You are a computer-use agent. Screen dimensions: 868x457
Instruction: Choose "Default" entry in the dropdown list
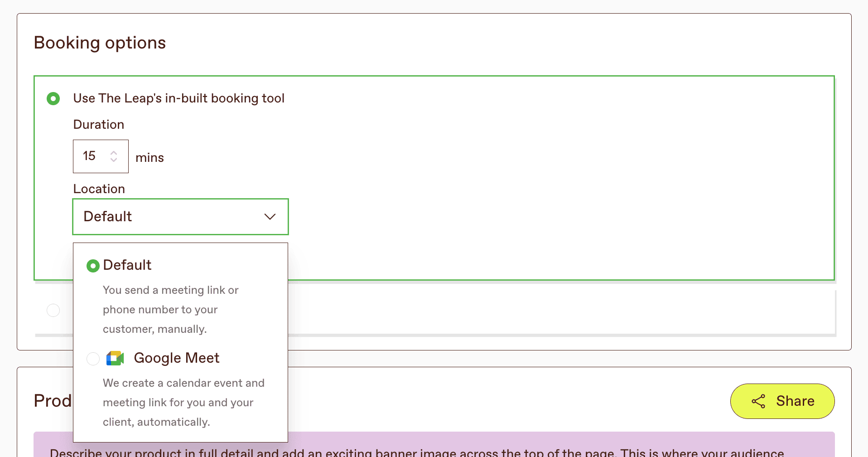click(127, 265)
